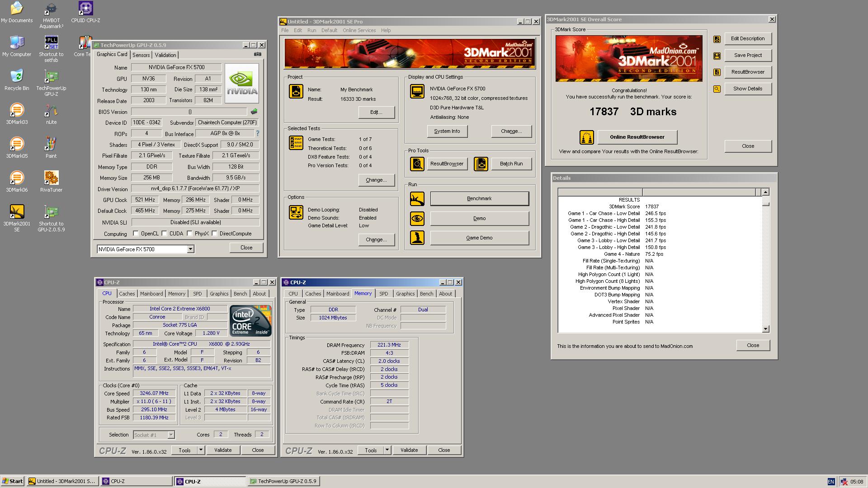
Task: Click the Options icon in 3DMark2001
Action: click(x=296, y=212)
